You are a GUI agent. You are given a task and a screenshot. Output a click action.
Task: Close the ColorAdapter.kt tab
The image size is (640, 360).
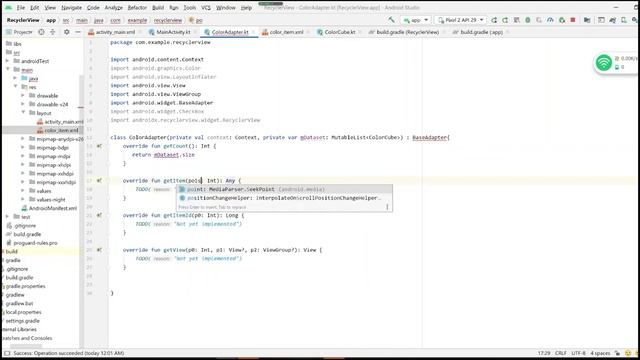254,32
